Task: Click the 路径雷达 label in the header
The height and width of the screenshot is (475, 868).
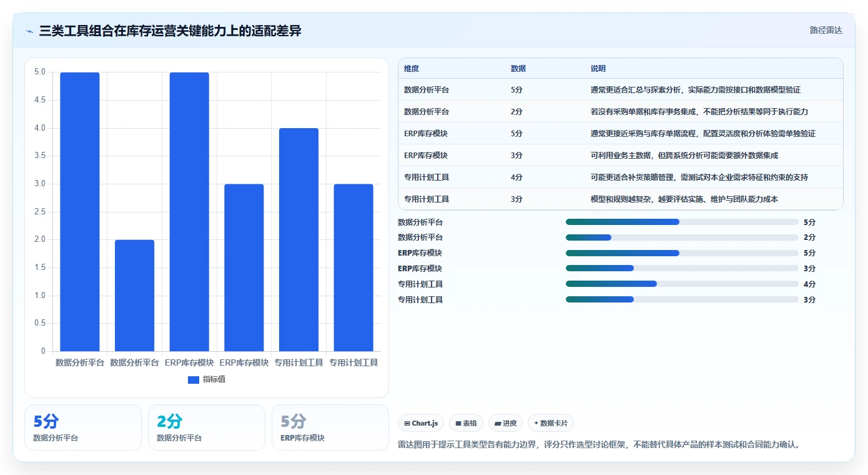Action: coord(826,30)
